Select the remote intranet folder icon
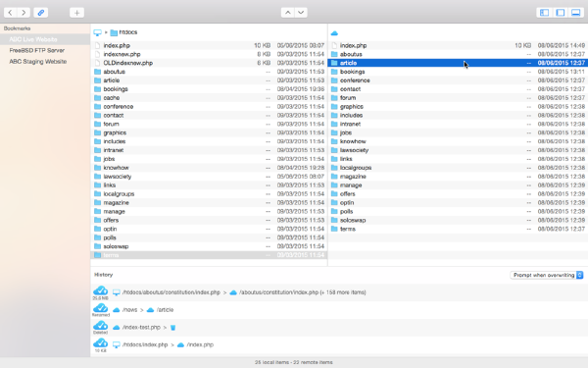The height and width of the screenshot is (368, 588). pos(334,124)
